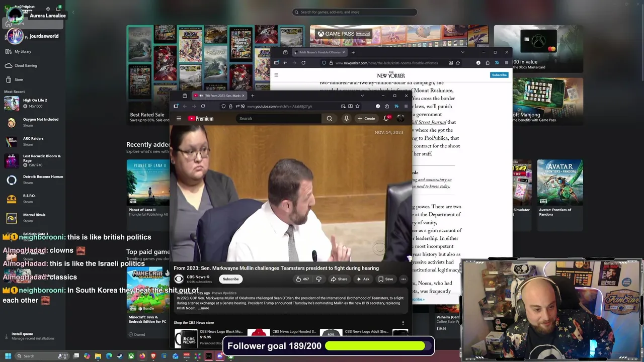The image size is (644, 362).
Task: Open the video more-actions three-dot menu
Action: tap(403, 279)
